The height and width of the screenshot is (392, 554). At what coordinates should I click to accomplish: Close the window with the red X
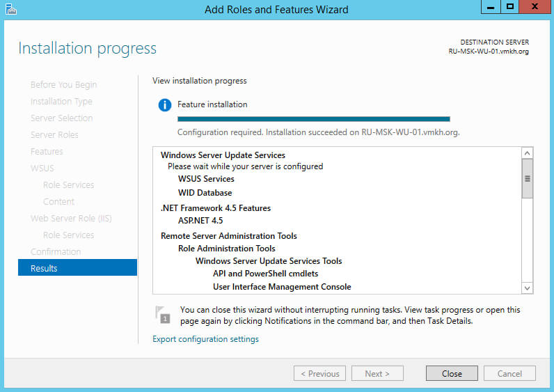[535, 7]
